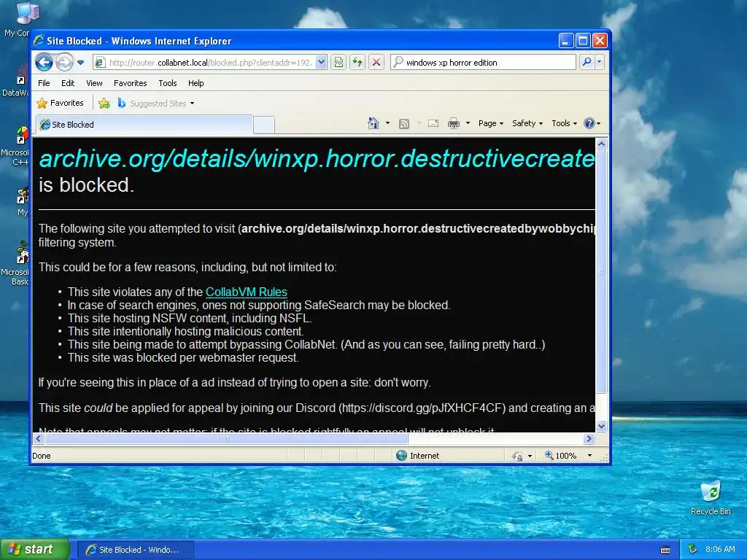Expand the address bar history dropdown
The height and width of the screenshot is (560, 747).
[321, 63]
